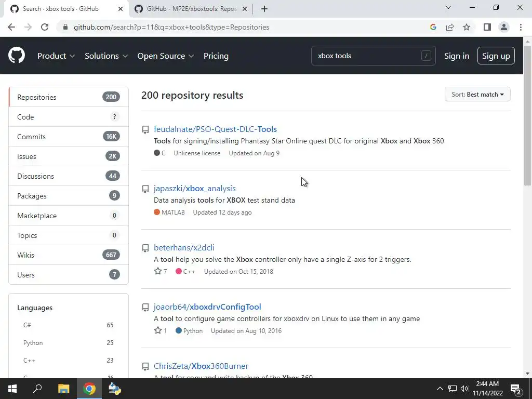The width and height of the screenshot is (532, 399).
Task: Click the browser address bar URL
Action: tap(171, 27)
